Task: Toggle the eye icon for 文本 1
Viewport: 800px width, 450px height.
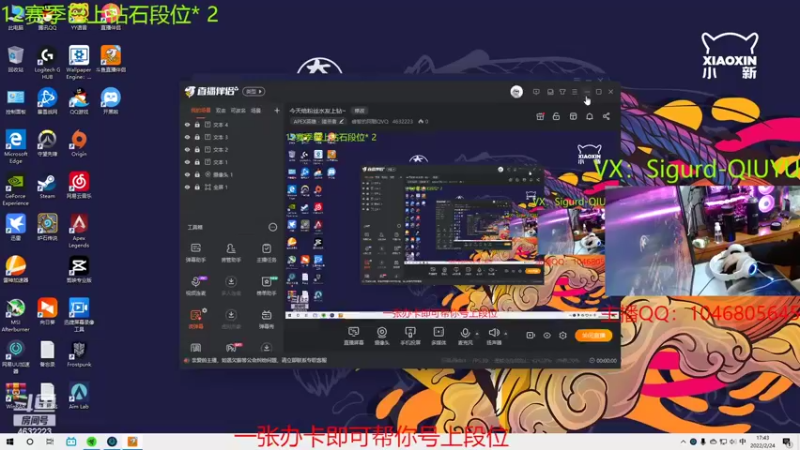Action: coord(187,162)
